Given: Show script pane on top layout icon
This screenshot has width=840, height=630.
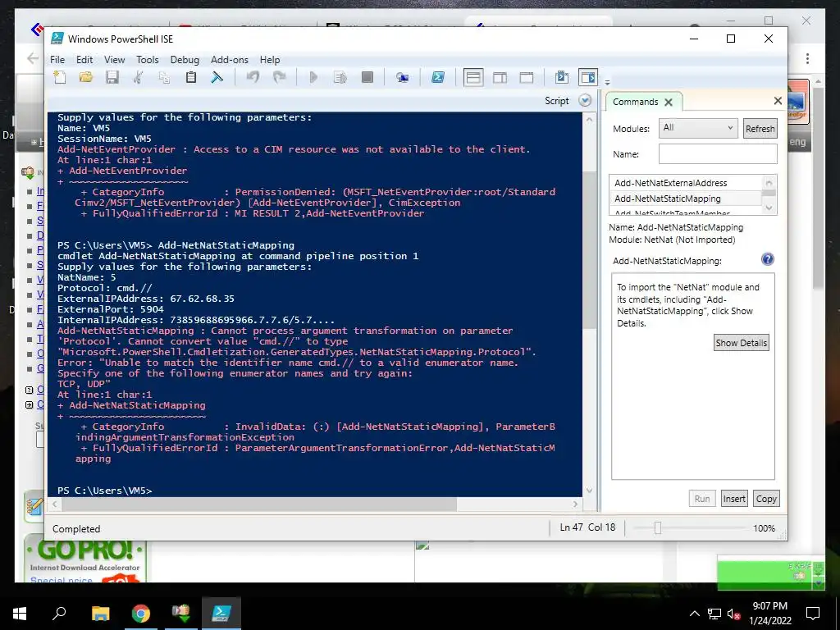Looking at the screenshot, I should (473, 78).
